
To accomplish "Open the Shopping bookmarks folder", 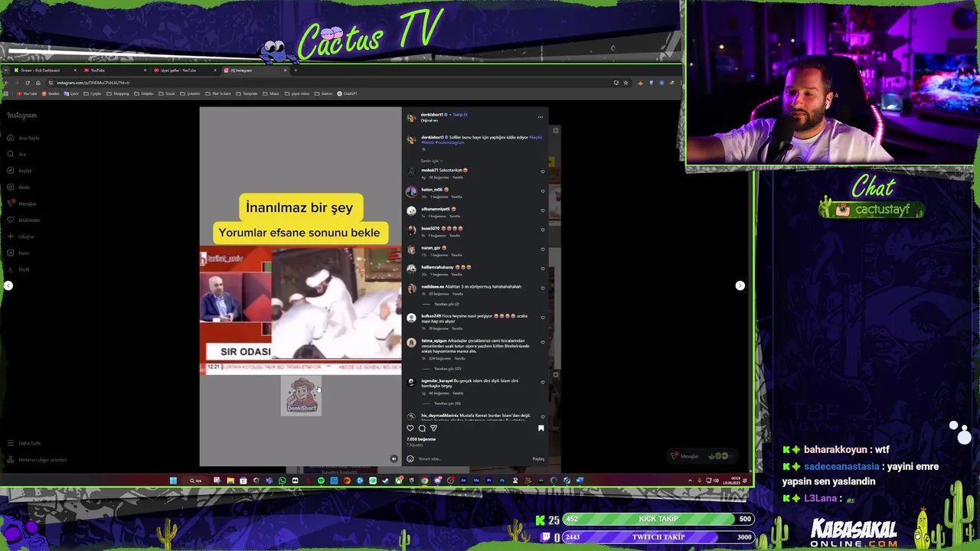I will pyautogui.click(x=118, y=93).
